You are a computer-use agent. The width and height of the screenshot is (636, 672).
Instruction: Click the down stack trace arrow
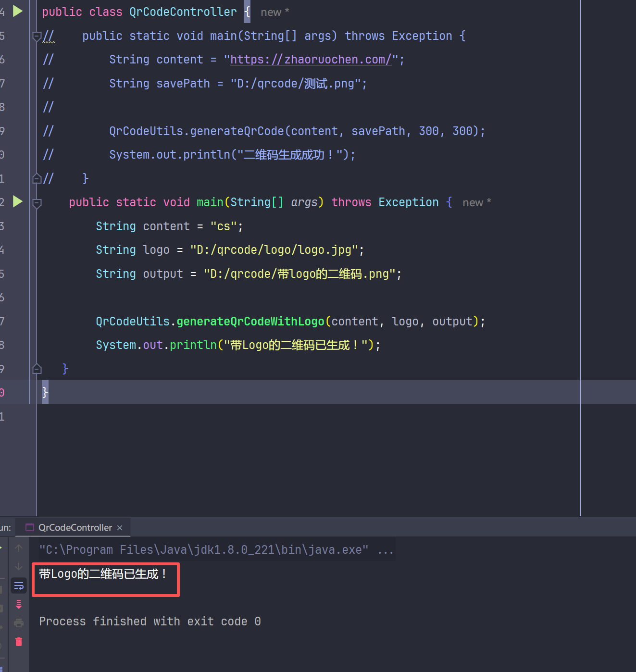tap(19, 567)
